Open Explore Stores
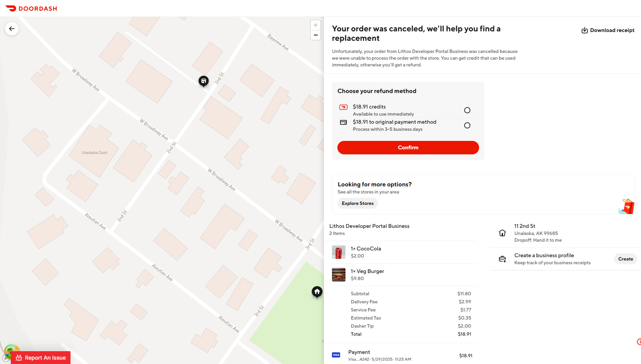The width and height of the screenshot is (641, 364). coord(358,203)
